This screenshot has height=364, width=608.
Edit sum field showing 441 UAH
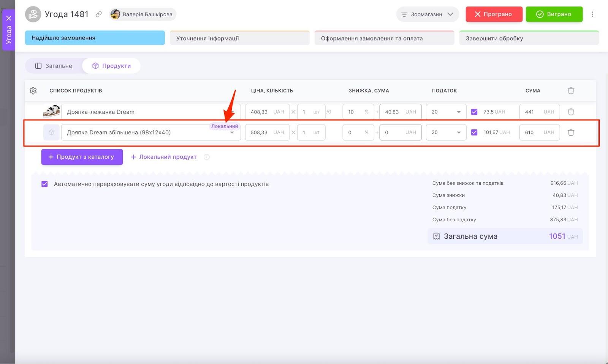[x=540, y=112]
